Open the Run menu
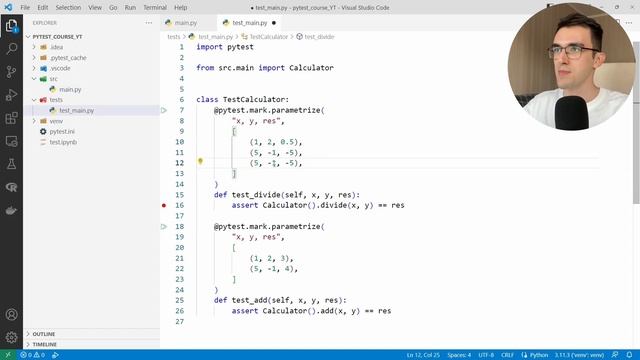Image resolution: width=640 pixels, height=360 pixels. coord(130,7)
